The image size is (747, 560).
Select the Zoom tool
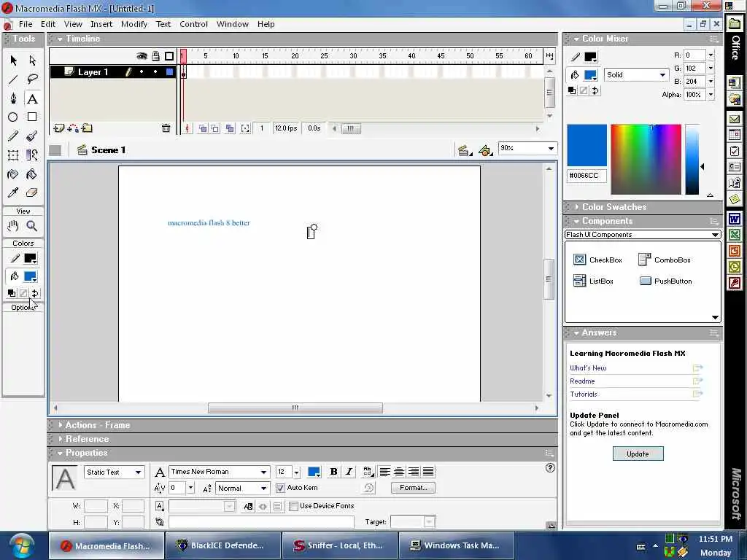(32, 226)
